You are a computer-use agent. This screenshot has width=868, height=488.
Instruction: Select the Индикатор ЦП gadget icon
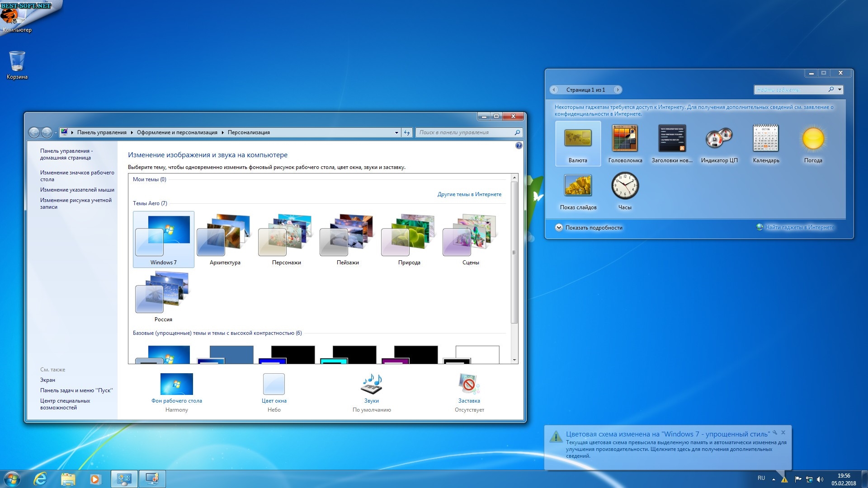[719, 138]
